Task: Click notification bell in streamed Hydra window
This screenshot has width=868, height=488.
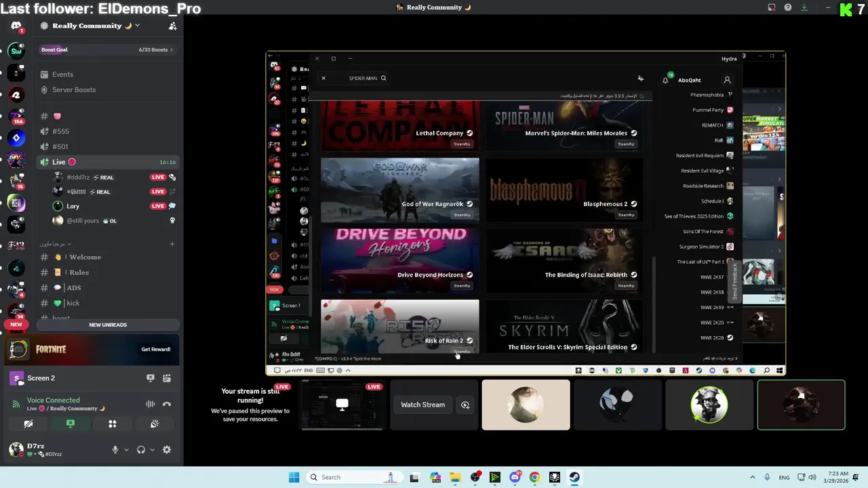Action: click(x=665, y=80)
